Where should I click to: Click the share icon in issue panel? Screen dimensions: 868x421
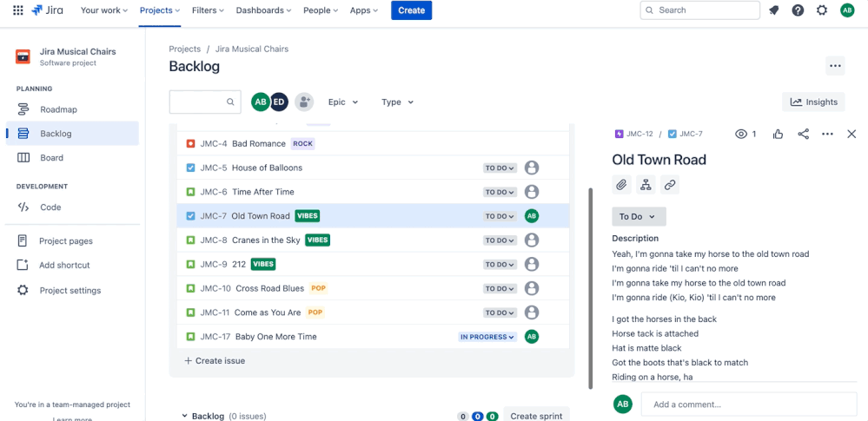point(803,134)
